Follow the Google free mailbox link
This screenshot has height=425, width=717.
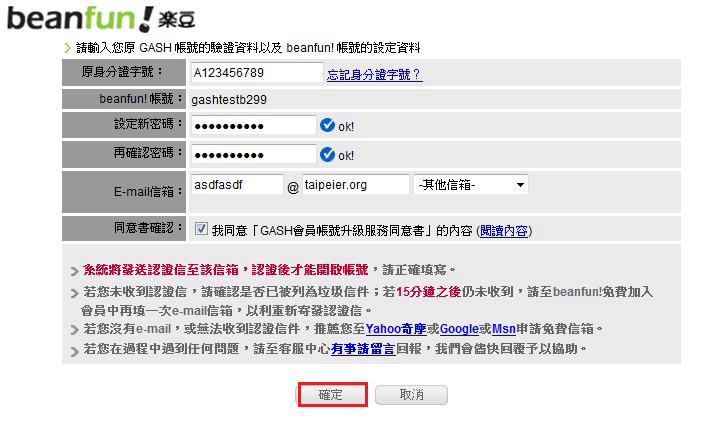459,329
